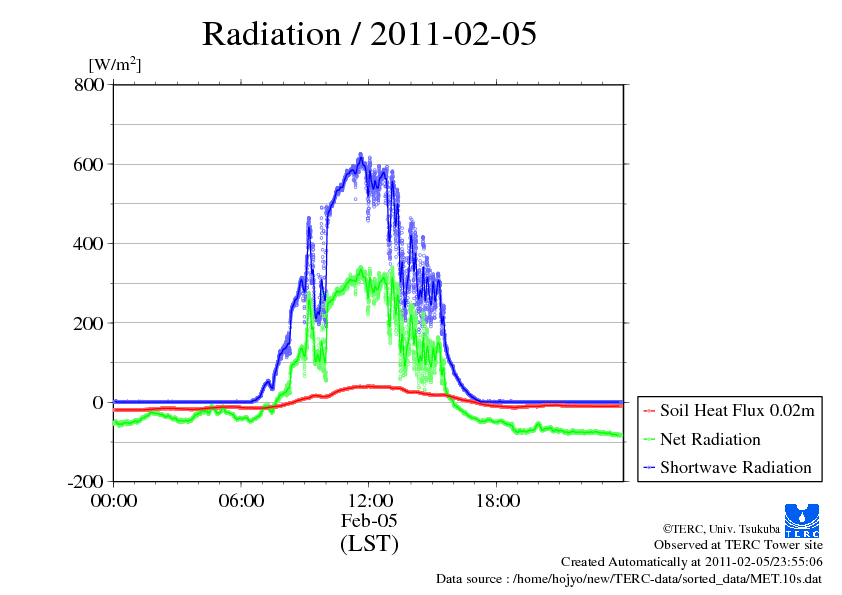Click the chart title 'Radiation / 2011-02-05'
Viewport: 842px width, 595px height.
(369, 34)
